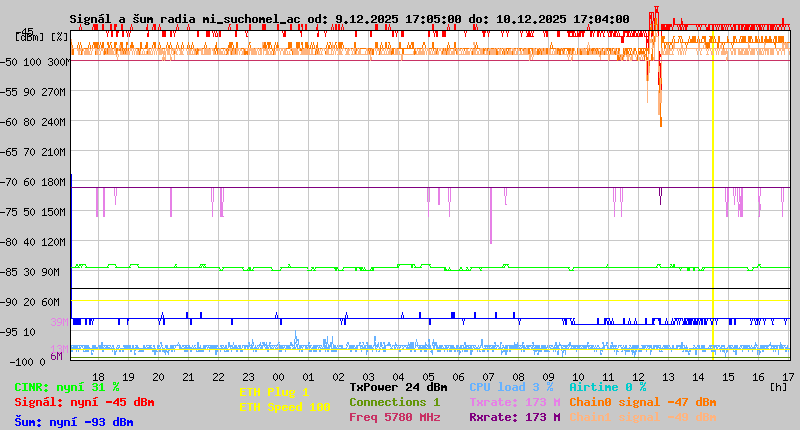Screen dimensions: 800x430
Task: Click the 'ETH Speed 100' legend label
Action: 285,407
